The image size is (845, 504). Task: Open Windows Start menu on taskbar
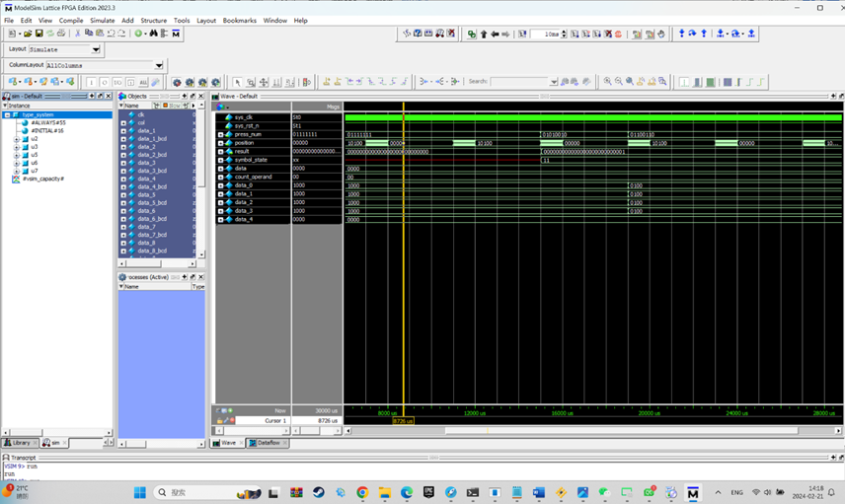click(x=139, y=492)
